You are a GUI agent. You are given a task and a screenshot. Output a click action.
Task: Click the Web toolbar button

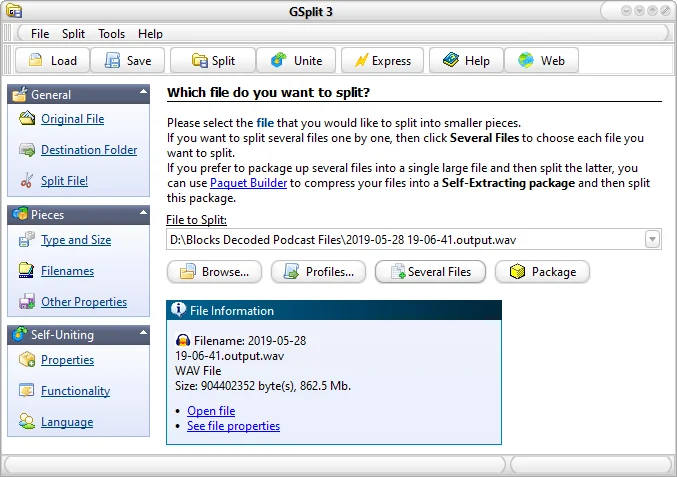(541, 60)
